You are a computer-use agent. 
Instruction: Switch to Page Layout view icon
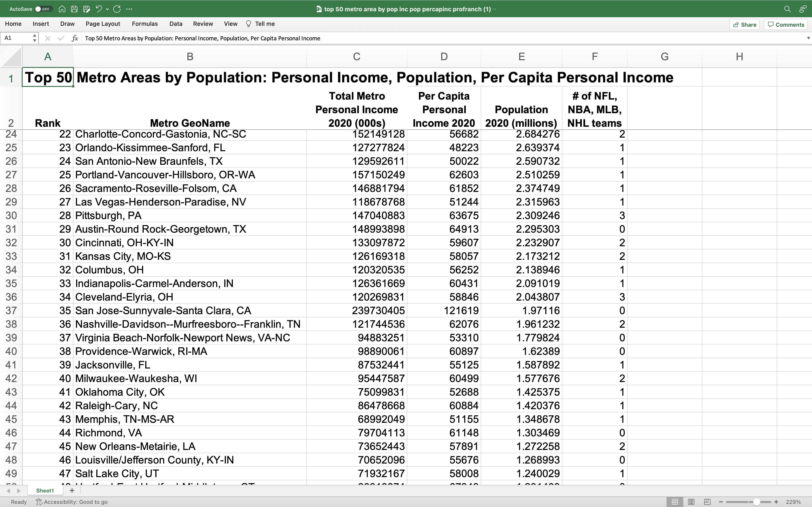click(x=691, y=502)
